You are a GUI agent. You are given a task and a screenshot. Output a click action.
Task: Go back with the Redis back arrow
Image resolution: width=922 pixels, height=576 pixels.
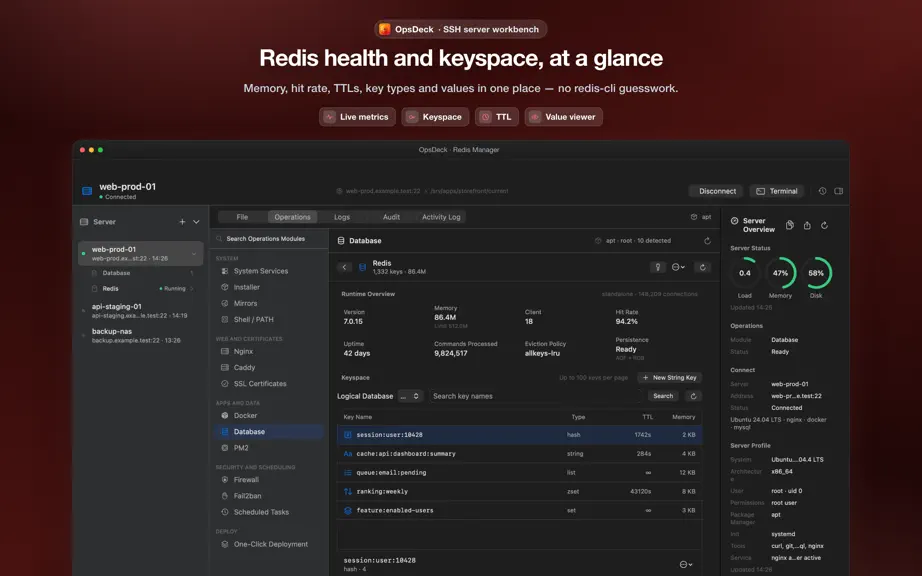(345, 267)
